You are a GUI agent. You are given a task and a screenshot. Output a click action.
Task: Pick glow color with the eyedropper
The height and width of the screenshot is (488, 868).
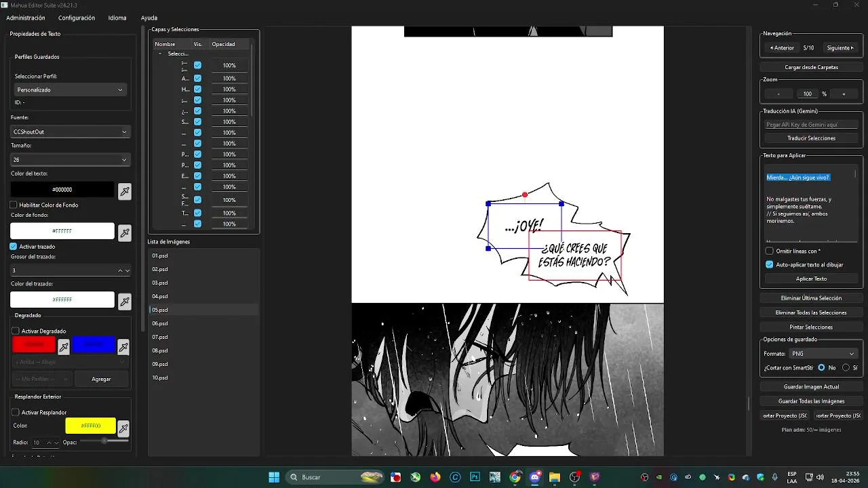pos(123,428)
